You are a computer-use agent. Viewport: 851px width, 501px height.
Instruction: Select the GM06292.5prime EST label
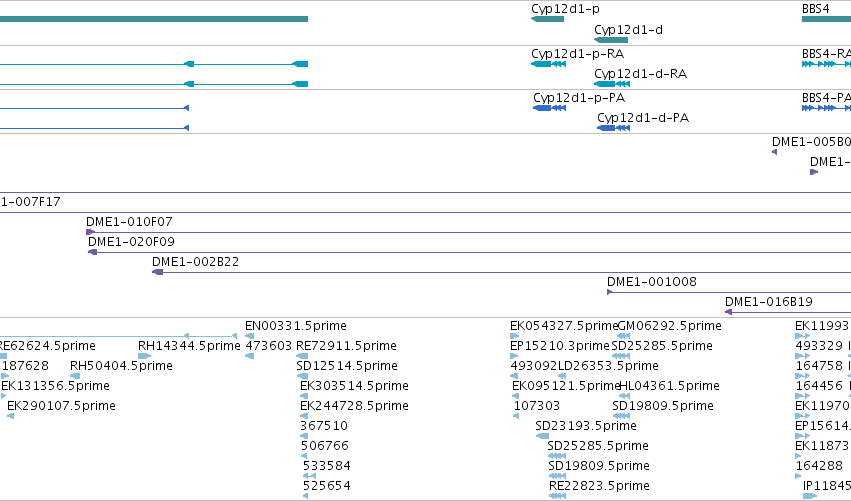(670, 326)
